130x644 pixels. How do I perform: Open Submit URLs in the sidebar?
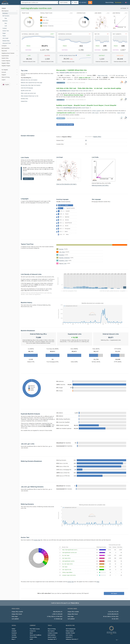coord(5,58)
